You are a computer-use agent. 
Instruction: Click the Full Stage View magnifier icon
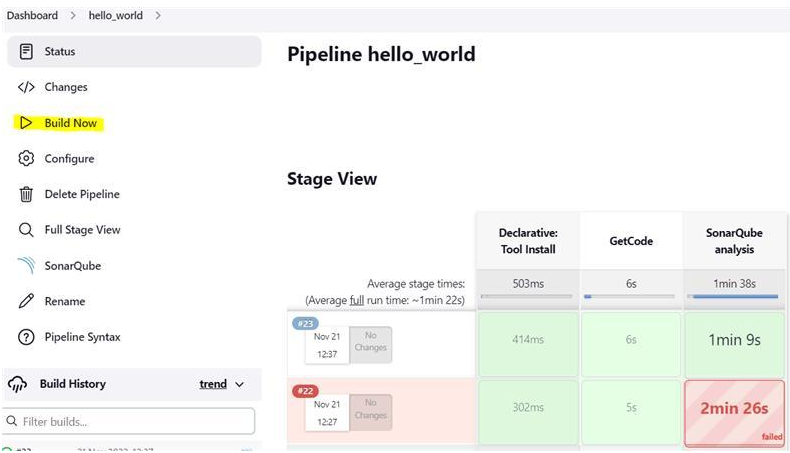coord(26,230)
